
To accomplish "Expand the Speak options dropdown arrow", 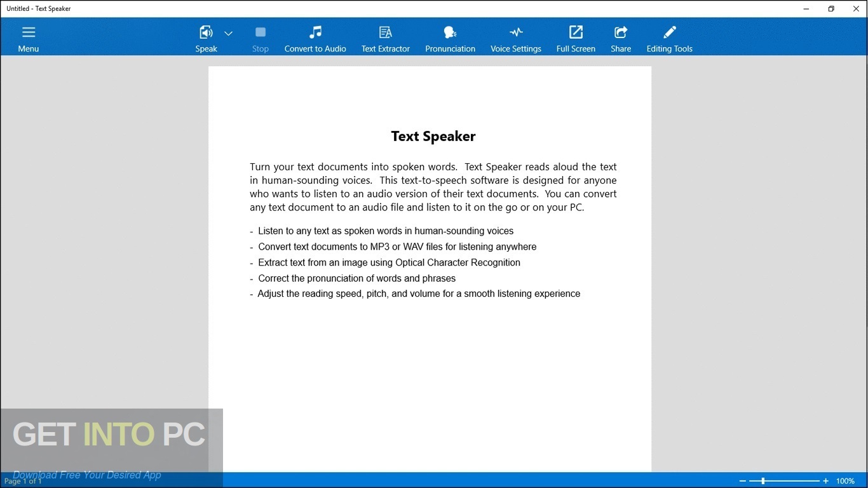I will (x=229, y=34).
